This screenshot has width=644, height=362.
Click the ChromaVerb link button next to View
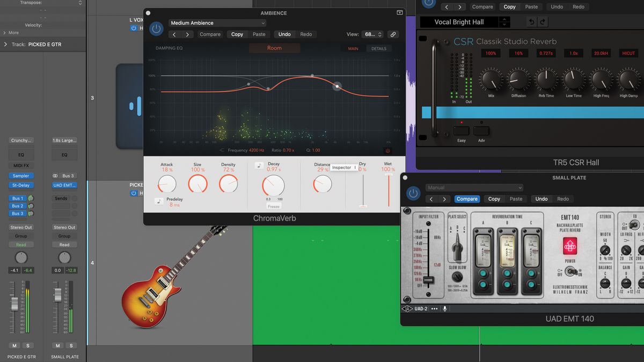(x=393, y=34)
